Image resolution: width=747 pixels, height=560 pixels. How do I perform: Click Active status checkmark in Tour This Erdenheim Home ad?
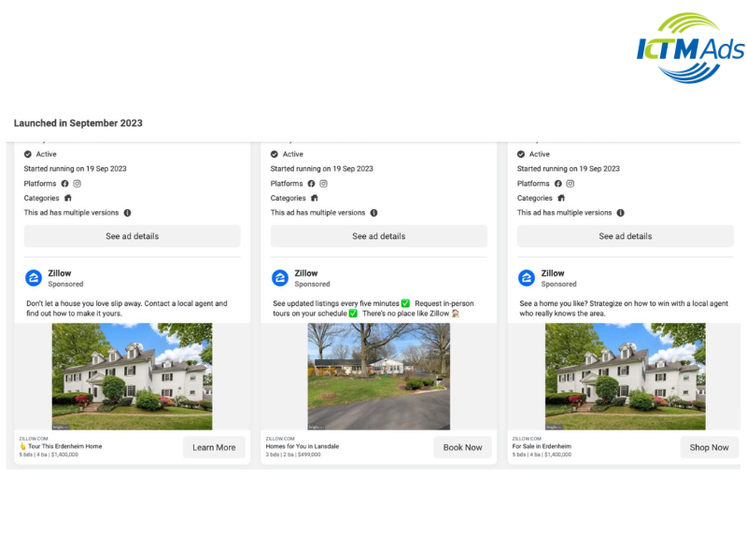(x=28, y=154)
